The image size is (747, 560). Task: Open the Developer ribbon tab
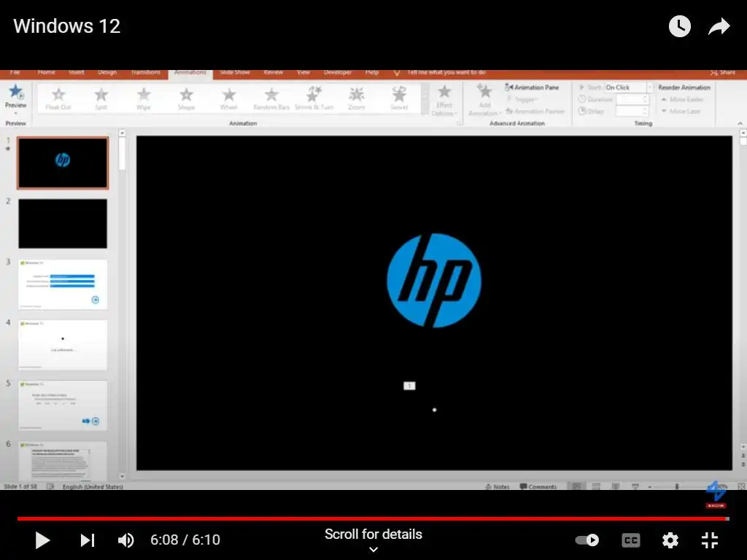tap(337, 72)
